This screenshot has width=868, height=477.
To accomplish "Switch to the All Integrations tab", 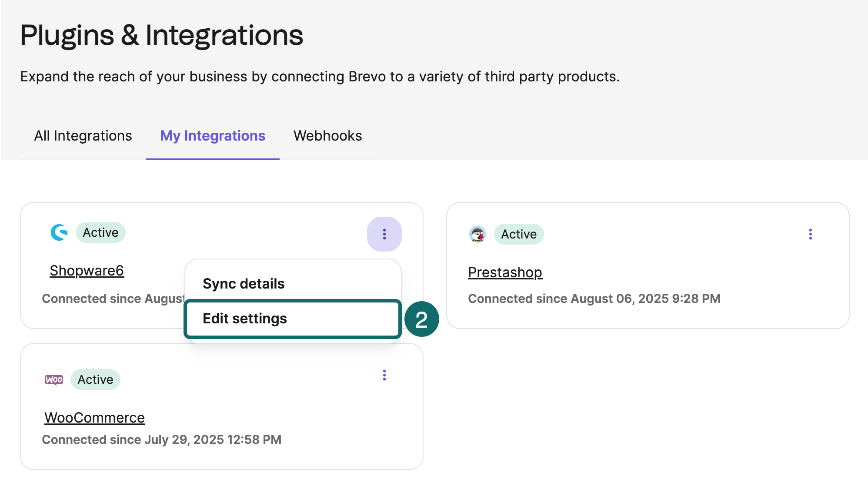I will [x=83, y=136].
